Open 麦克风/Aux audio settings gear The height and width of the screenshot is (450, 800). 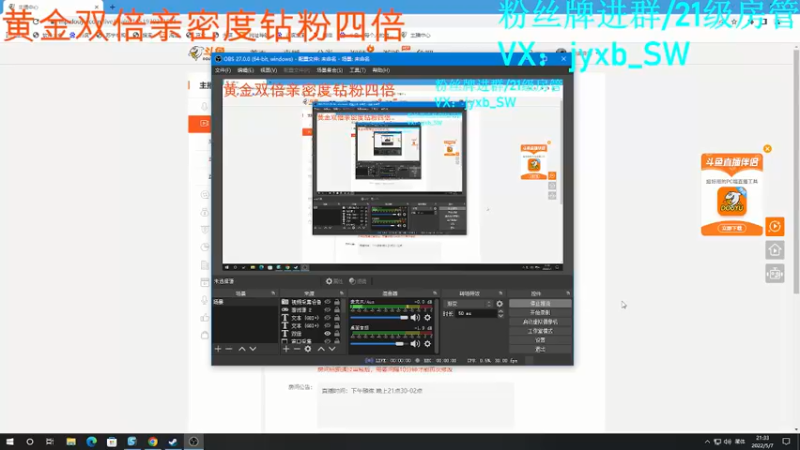click(428, 318)
